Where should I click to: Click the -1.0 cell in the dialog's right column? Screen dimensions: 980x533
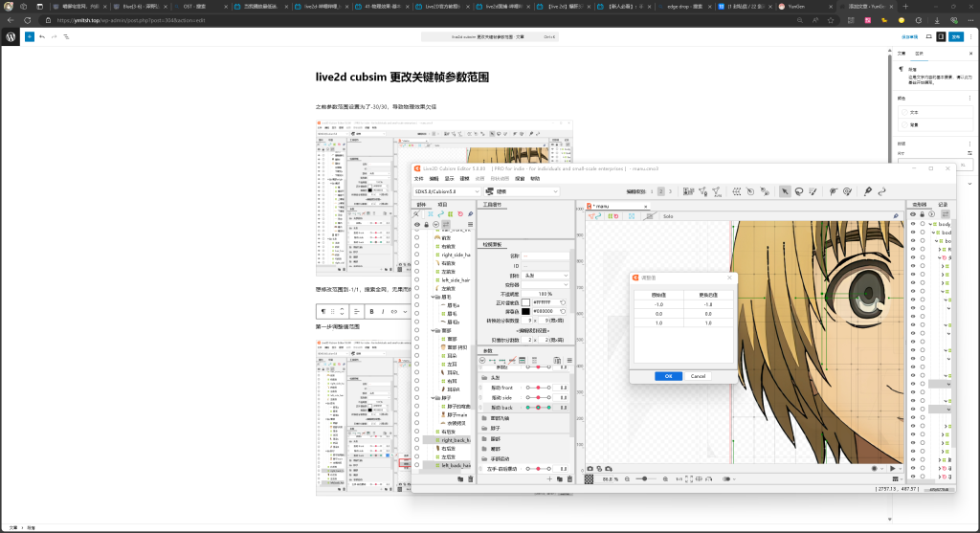coord(708,304)
